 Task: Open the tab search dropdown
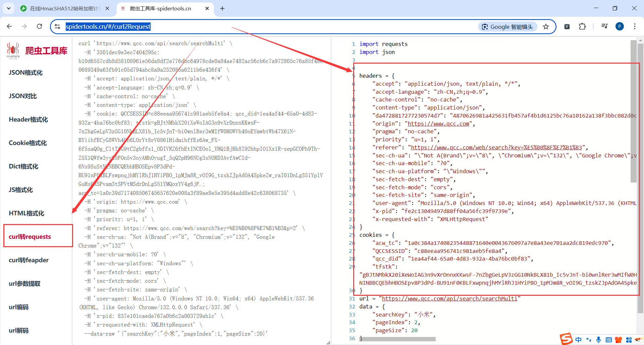[9, 8]
